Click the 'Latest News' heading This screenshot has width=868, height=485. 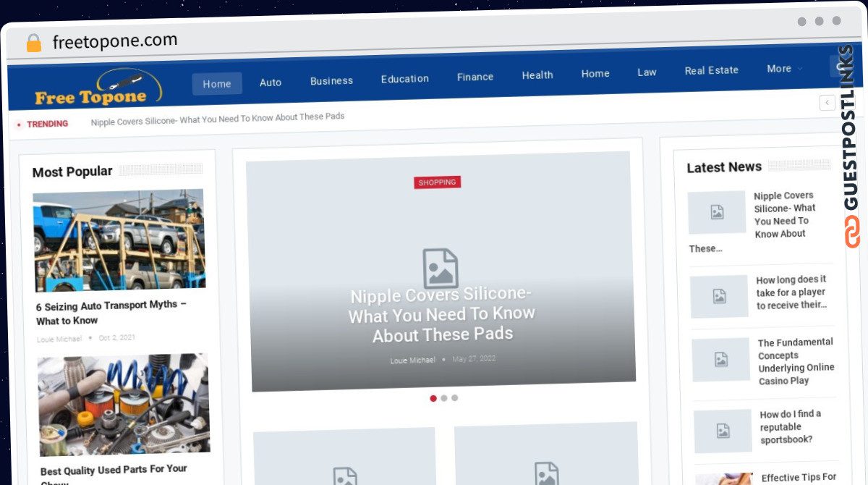coord(724,167)
